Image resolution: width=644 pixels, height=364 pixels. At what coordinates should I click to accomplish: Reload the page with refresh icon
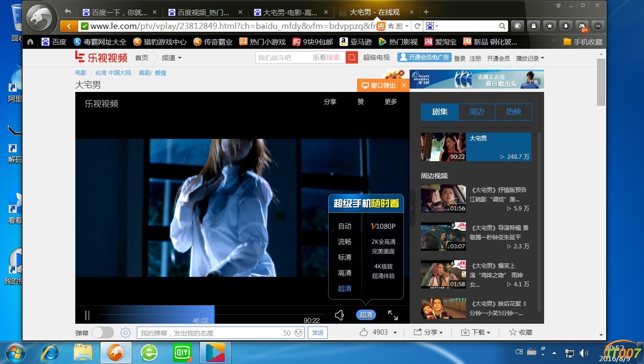[x=418, y=26]
